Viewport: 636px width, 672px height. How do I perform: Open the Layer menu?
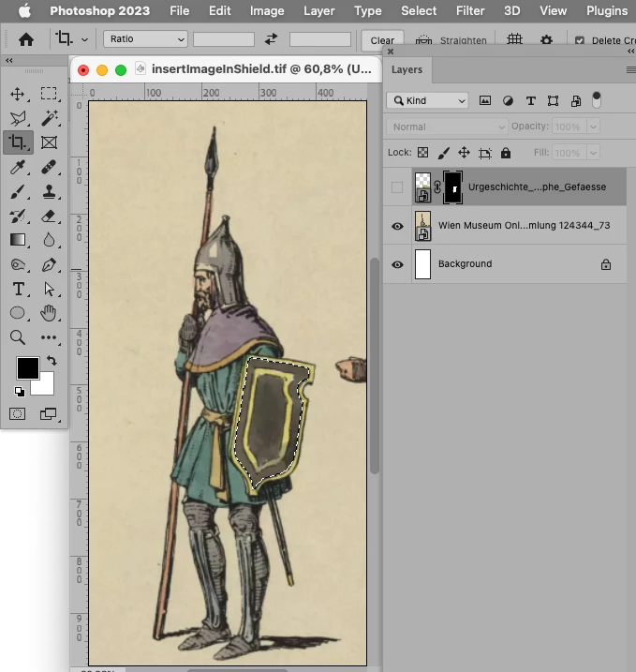pyautogui.click(x=319, y=10)
